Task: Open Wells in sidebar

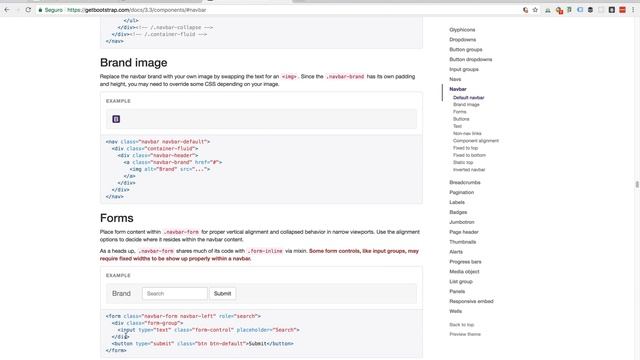Action: coord(456,311)
